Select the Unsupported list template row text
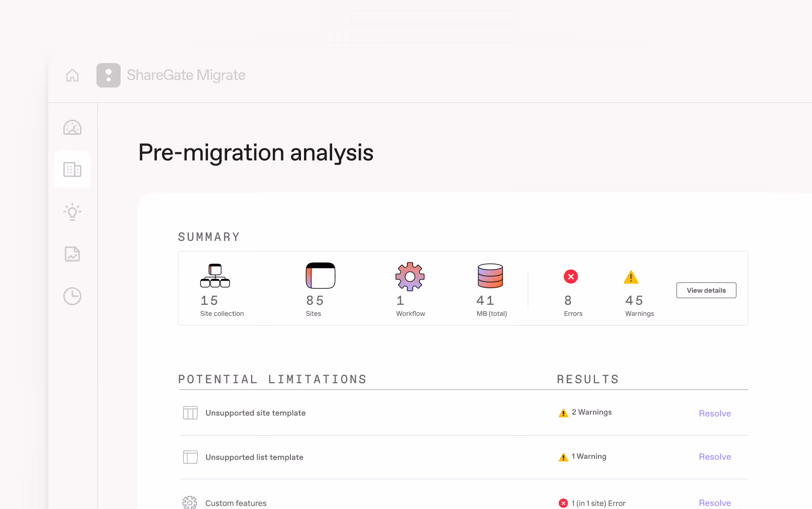The image size is (812, 509). click(x=254, y=457)
